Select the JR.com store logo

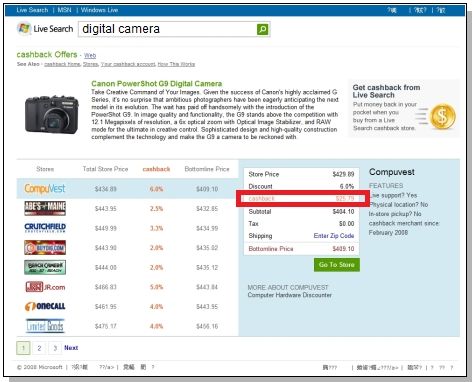(x=45, y=287)
